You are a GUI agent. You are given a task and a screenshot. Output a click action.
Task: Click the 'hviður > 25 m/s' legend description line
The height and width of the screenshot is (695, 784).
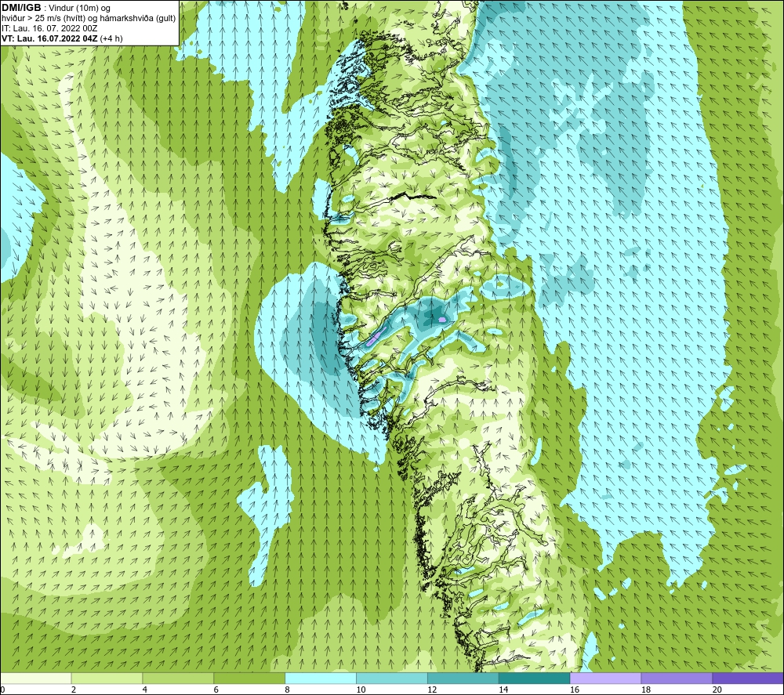(x=89, y=19)
